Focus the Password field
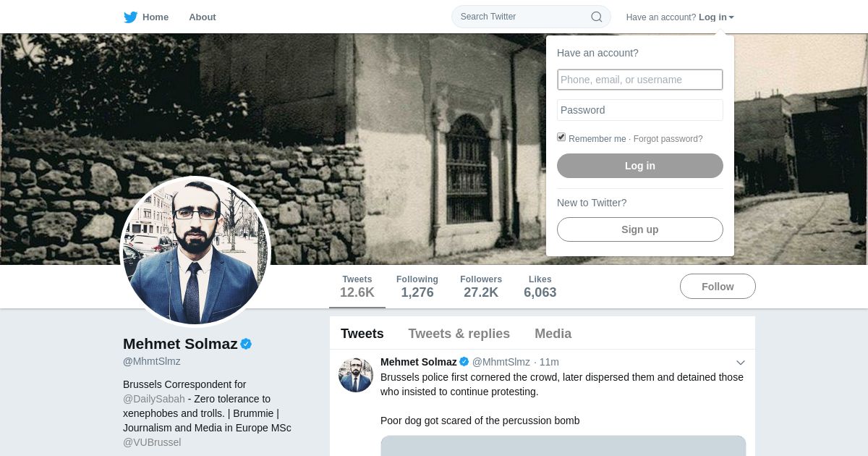Image resolution: width=868 pixels, height=456 pixels. 640,110
